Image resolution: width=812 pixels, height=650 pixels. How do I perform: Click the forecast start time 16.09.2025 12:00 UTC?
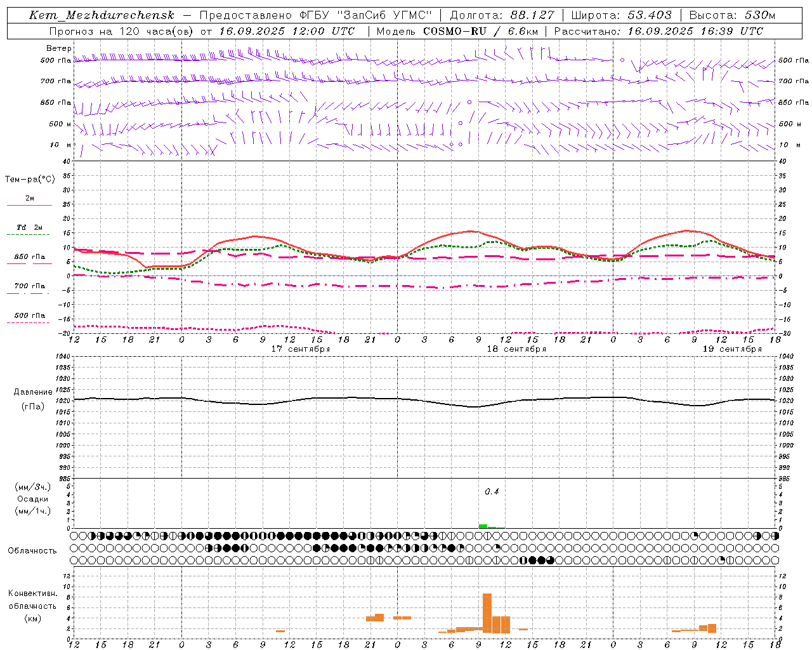[x=287, y=31]
